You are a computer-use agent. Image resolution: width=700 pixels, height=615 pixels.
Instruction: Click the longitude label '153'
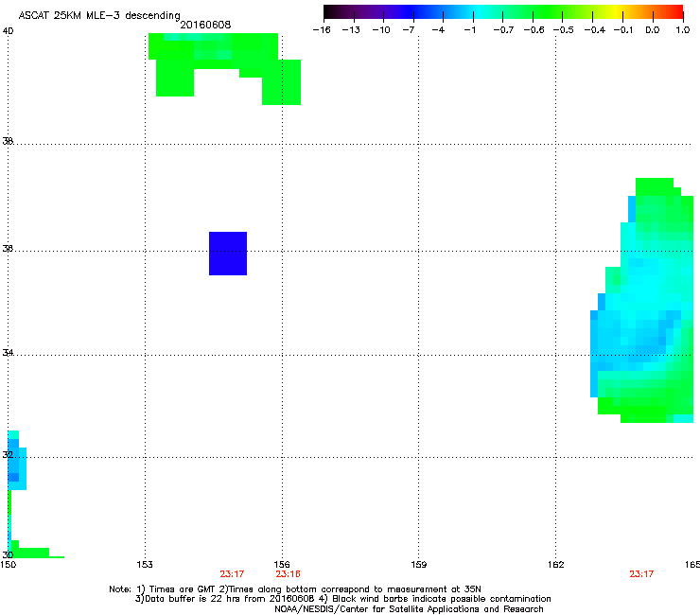pyautogui.click(x=145, y=565)
